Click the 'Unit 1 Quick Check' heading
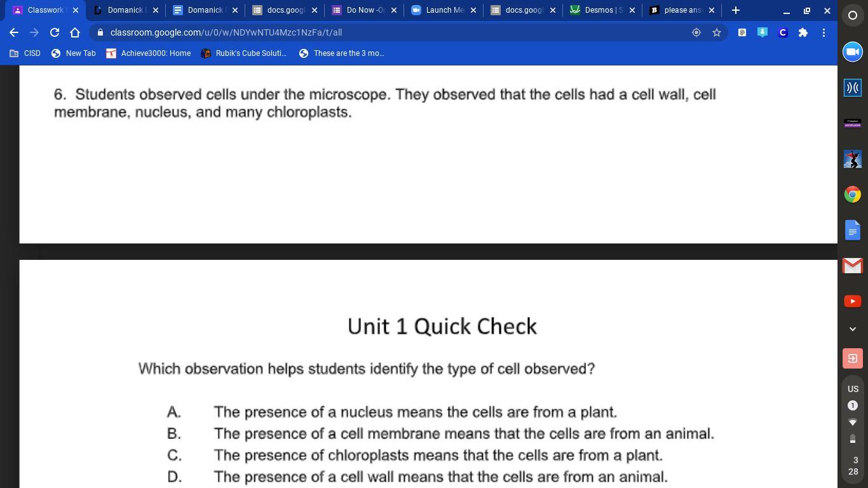 [x=442, y=326]
